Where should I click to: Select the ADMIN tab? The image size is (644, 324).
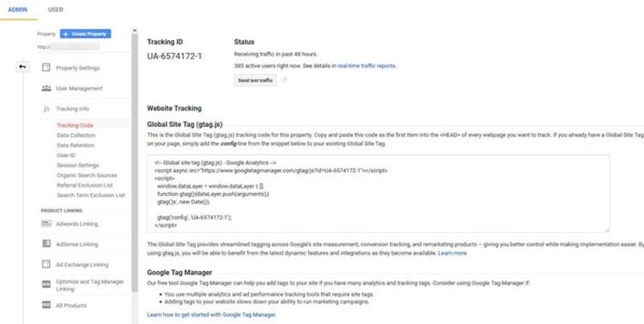click(18, 10)
